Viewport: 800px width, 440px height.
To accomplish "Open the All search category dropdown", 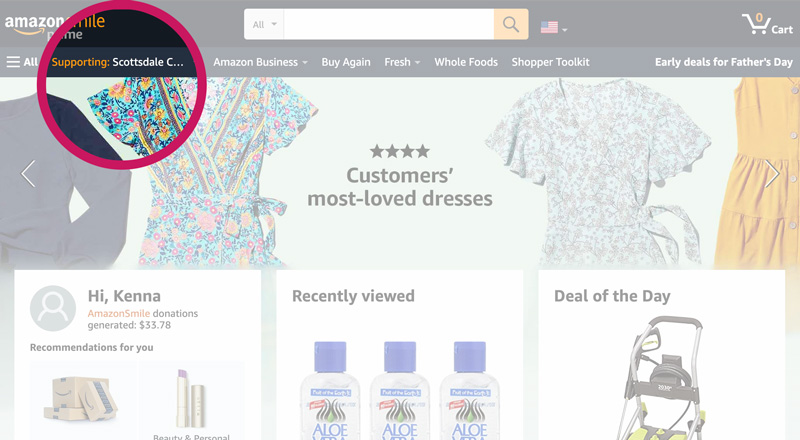I will pyautogui.click(x=264, y=24).
